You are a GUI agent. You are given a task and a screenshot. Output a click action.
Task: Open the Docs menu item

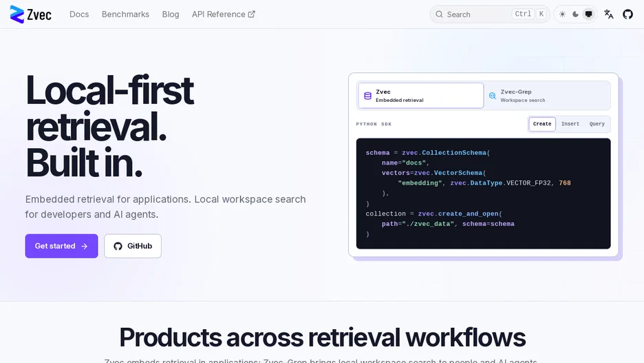(79, 14)
